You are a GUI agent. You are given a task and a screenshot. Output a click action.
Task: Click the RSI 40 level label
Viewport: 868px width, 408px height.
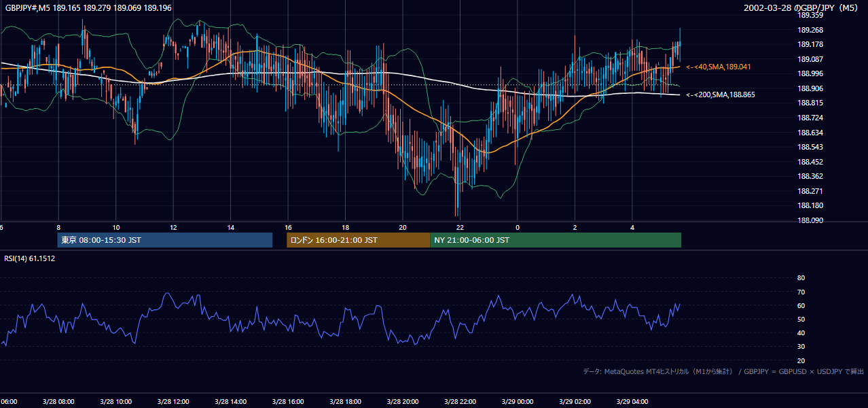801,333
